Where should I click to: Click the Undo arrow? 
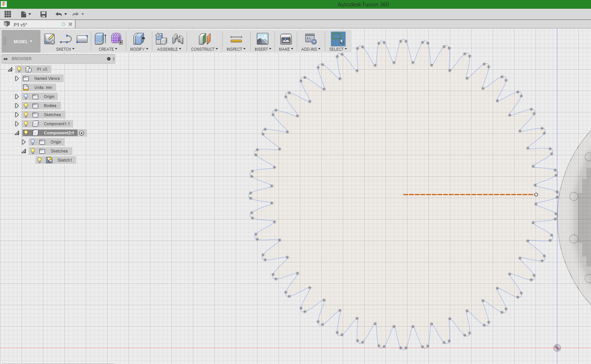pyautogui.click(x=59, y=14)
